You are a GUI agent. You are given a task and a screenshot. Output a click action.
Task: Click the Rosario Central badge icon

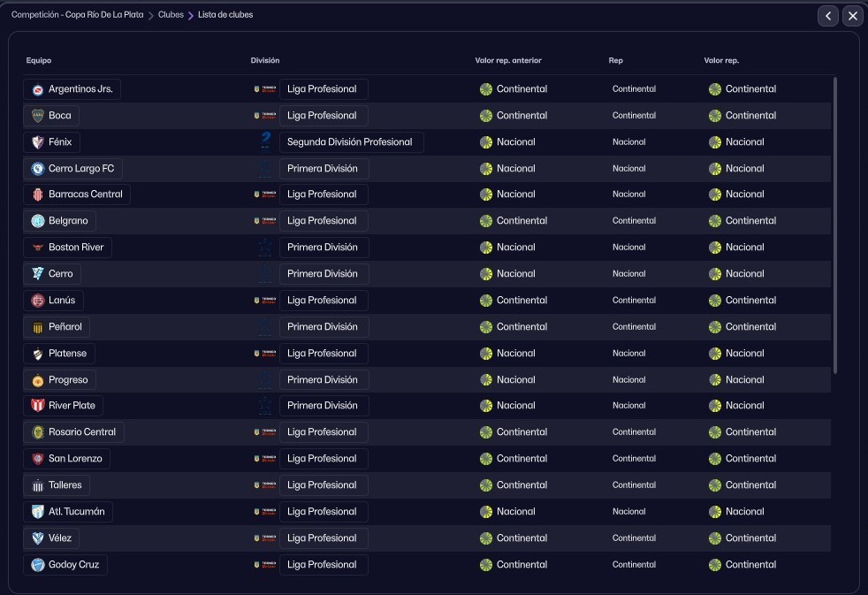click(x=38, y=432)
